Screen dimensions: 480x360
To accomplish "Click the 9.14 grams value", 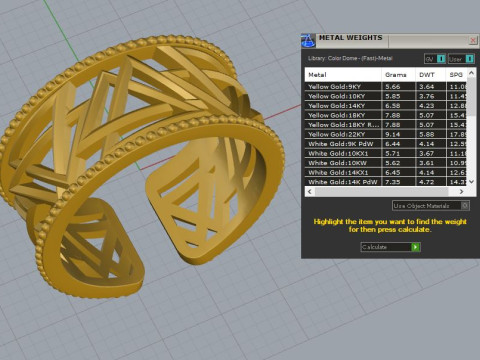I will (x=393, y=134).
